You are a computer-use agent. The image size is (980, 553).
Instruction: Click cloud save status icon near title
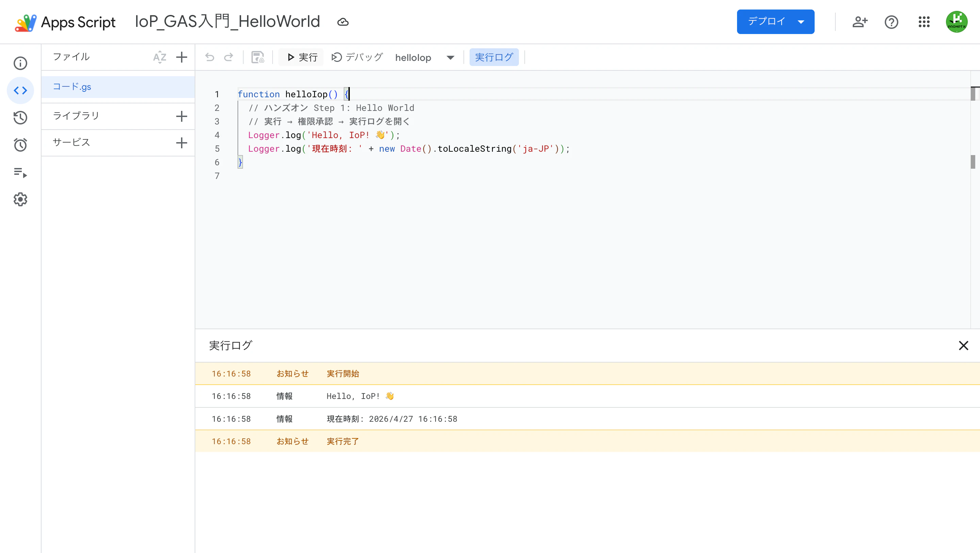(343, 22)
